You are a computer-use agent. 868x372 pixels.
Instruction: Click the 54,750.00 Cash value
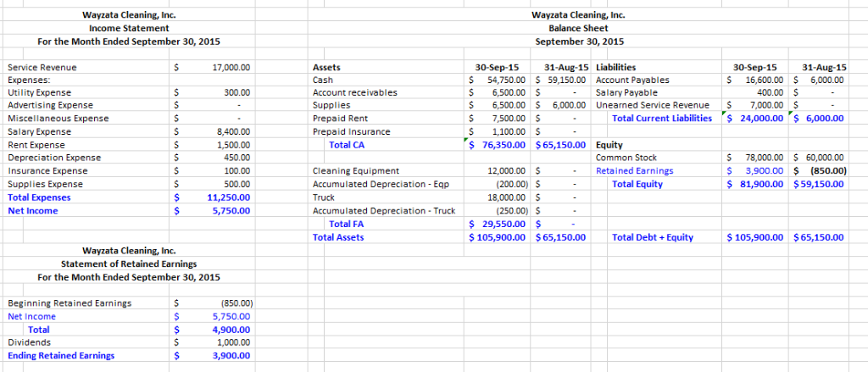pos(506,81)
